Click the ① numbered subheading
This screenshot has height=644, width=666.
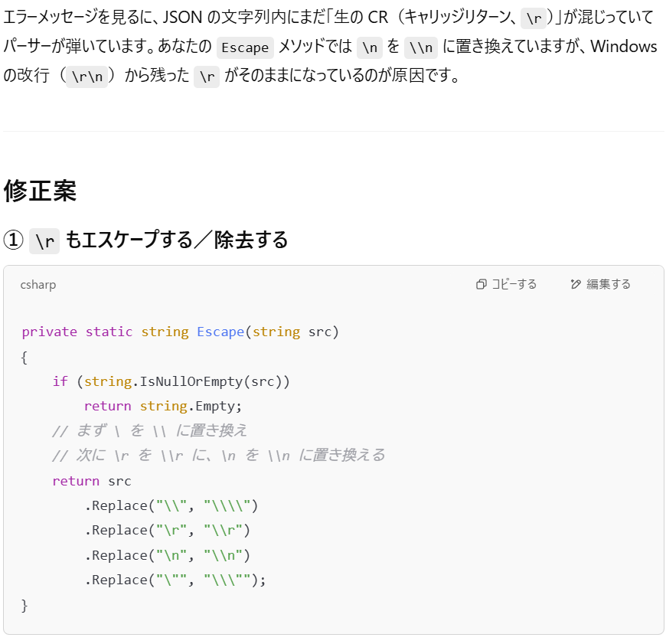[17, 240]
